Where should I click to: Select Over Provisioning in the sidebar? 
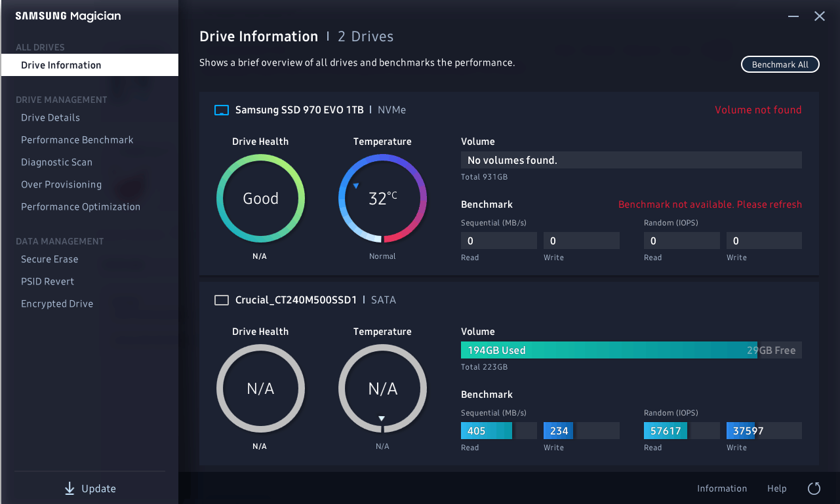62,185
